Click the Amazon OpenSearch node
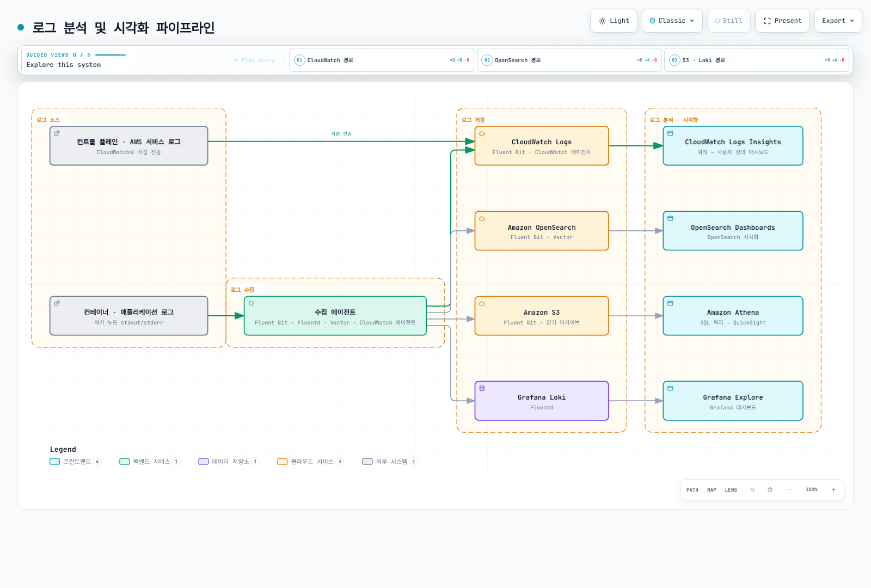This screenshot has height=588, width=871. point(542,231)
